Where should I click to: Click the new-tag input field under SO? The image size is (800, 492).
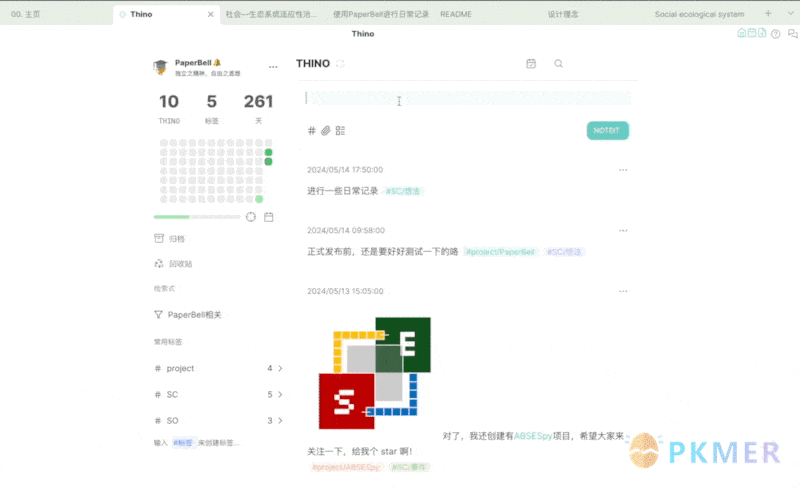point(197,442)
